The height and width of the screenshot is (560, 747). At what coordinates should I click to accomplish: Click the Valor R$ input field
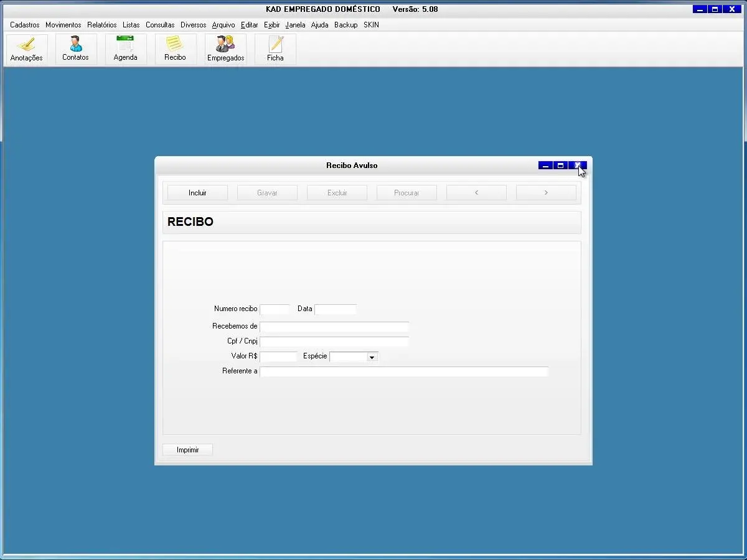pos(278,357)
